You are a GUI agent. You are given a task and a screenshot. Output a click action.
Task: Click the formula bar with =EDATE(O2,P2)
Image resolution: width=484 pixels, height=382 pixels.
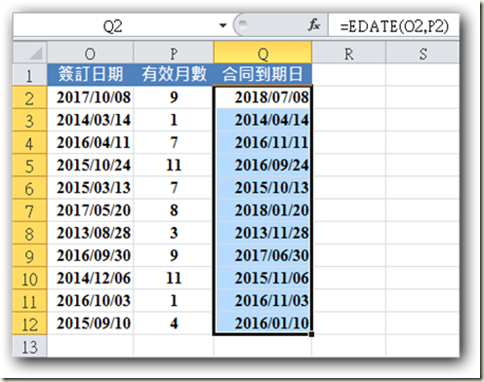[x=394, y=26]
